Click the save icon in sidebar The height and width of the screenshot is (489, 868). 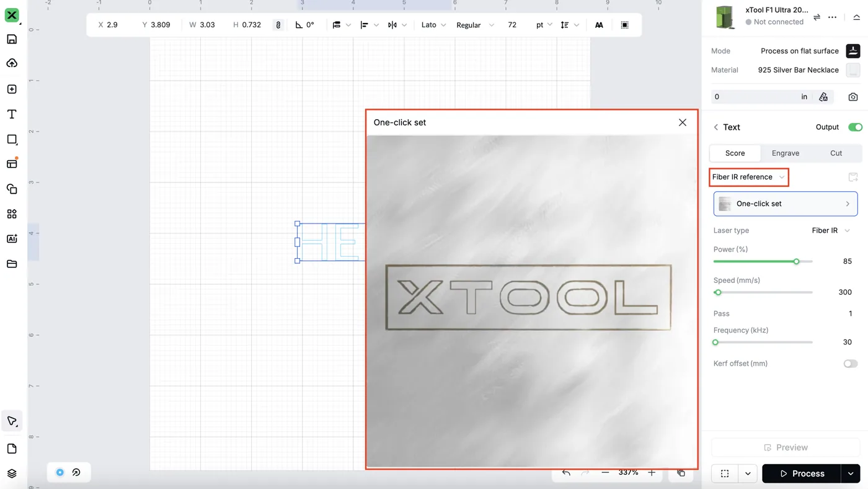pos(12,39)
